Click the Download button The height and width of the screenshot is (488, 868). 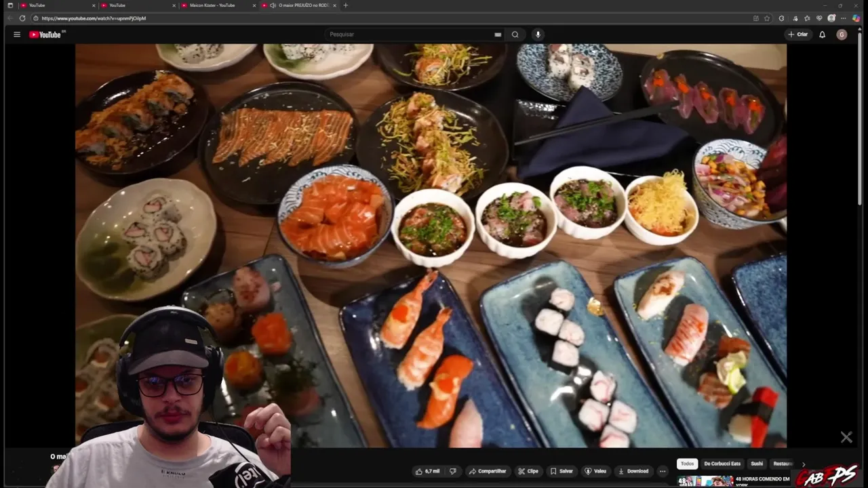633,471
